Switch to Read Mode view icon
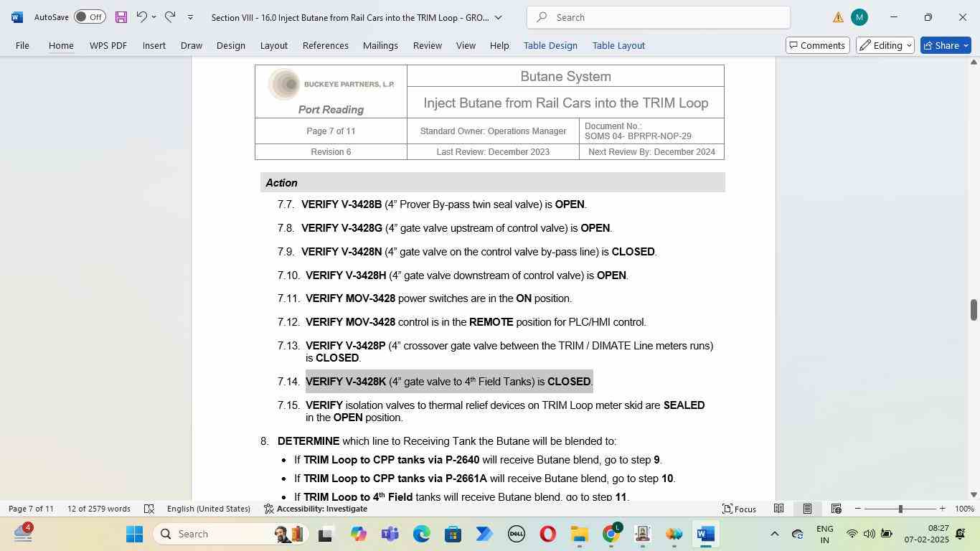980x551 pixels. coord(778,509)
